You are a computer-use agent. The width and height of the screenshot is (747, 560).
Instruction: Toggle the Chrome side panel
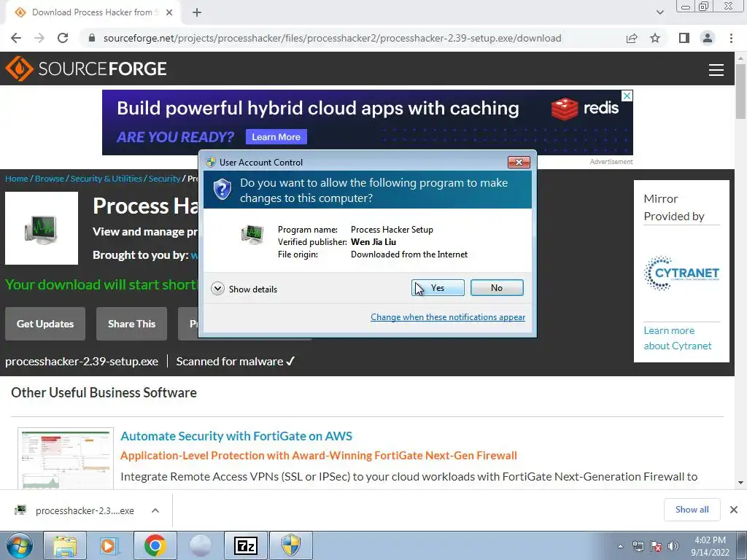[x=684, y=38]
